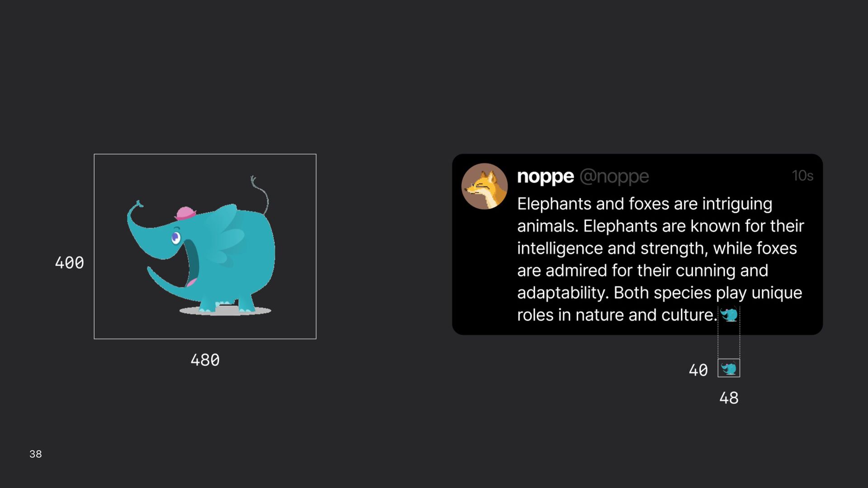Click the large teal elephant image
This screenshot has width=868, height=488.
(205, 246)
